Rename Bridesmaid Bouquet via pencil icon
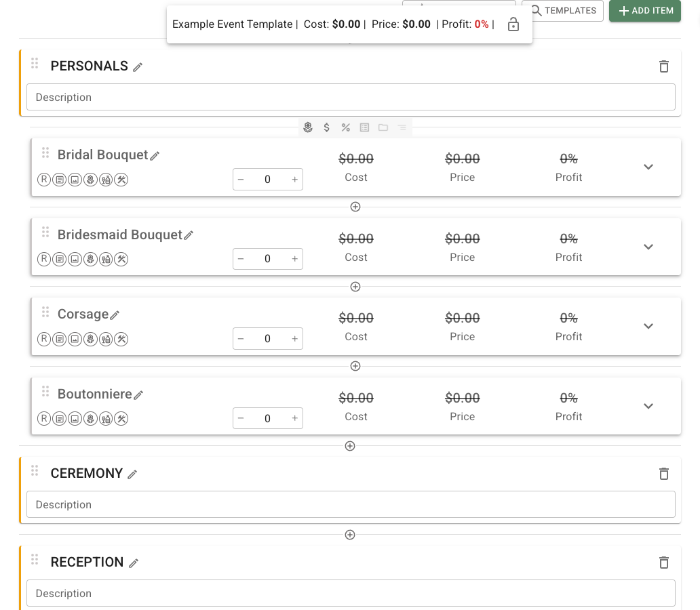This screenshot has height=610, width=700. pyautogui.click(x=189, y=235)
